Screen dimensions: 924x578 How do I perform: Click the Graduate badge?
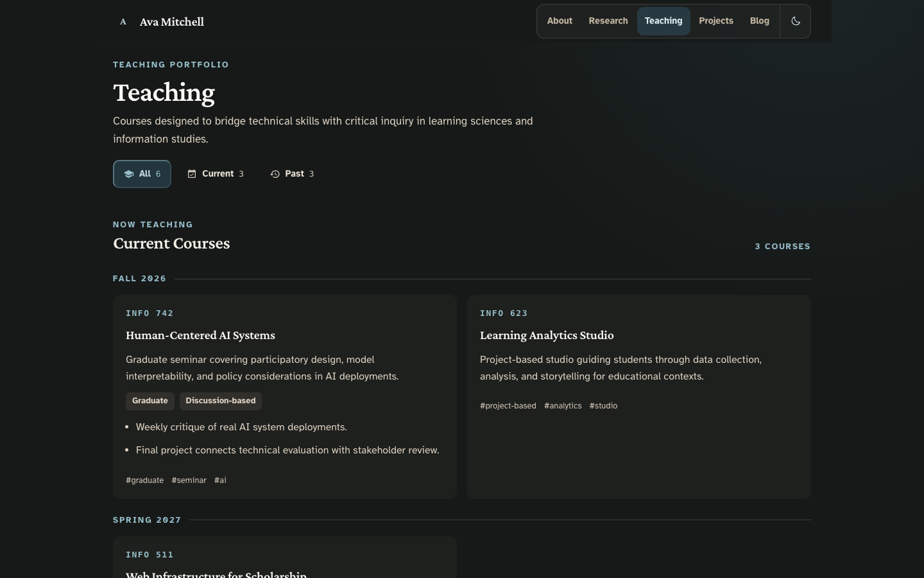tap(150, 401)
